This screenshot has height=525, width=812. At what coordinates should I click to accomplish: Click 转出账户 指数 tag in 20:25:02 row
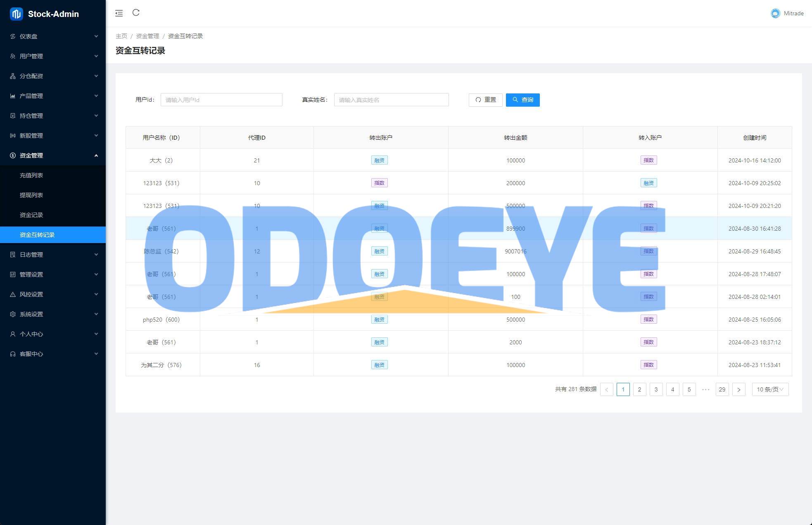[380, 183]
